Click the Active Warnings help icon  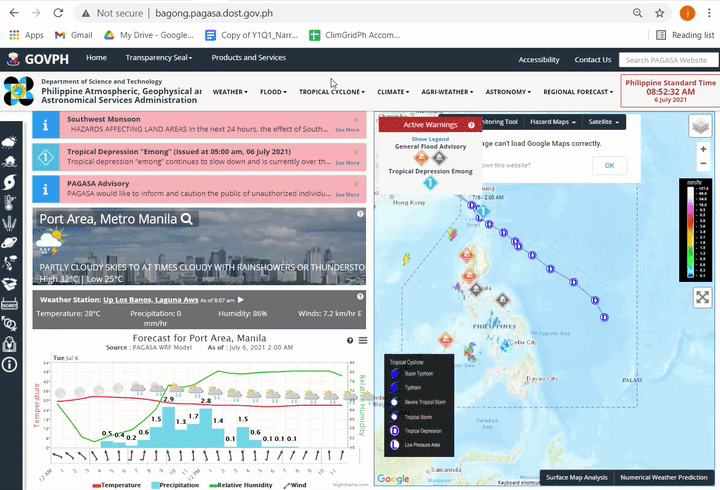[471, 125]
